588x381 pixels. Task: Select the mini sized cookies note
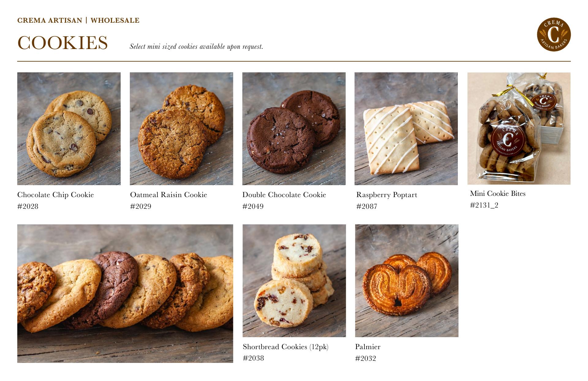[196, 47]
